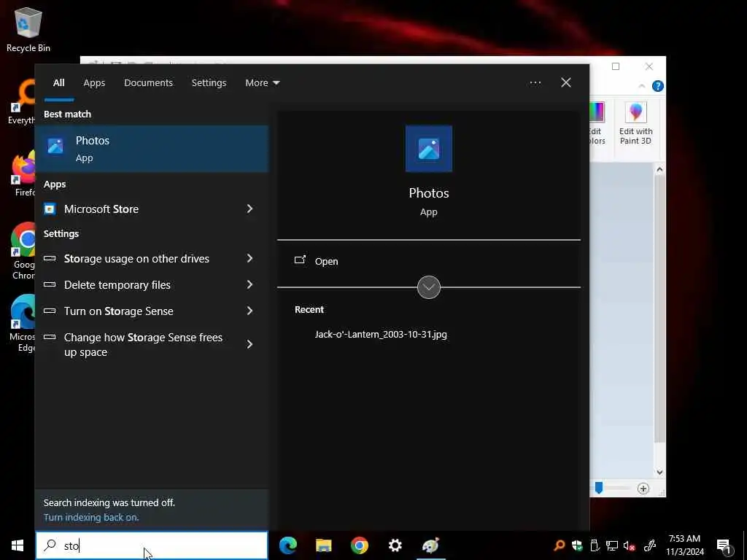The height and width of the screenshot is (560, 747).
Task: Expand Microsoft Store result arrow
Action: pyautogui.click(x=249, y=209)
